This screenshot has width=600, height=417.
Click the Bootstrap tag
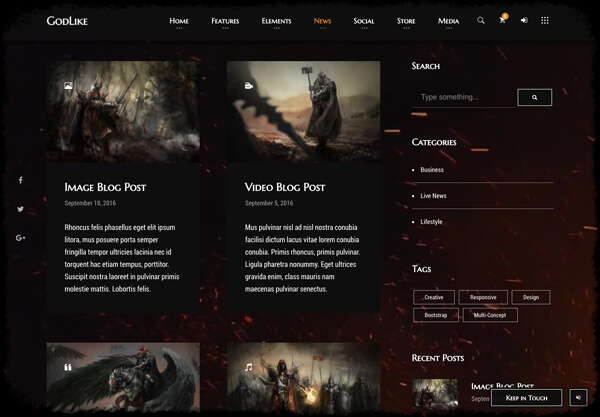pos(436,315)
